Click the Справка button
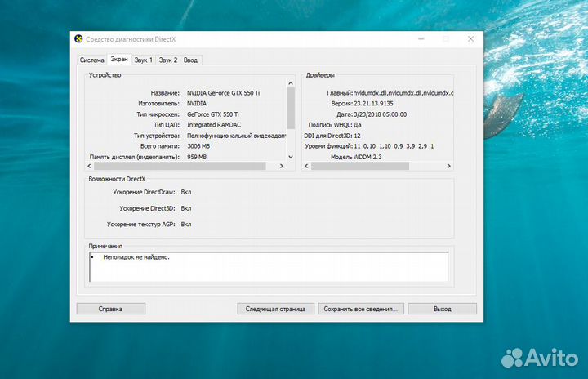588x379 pixels. coord(110,309)
